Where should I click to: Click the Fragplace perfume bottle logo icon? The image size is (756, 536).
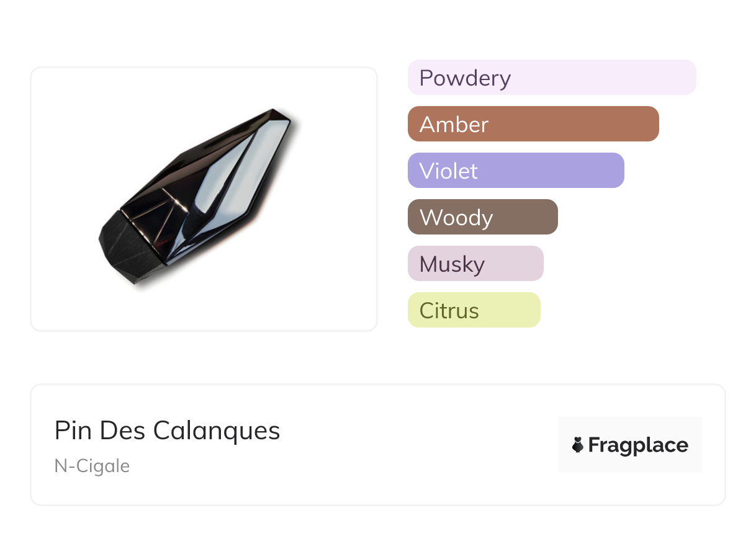click(x=578, y=445)
